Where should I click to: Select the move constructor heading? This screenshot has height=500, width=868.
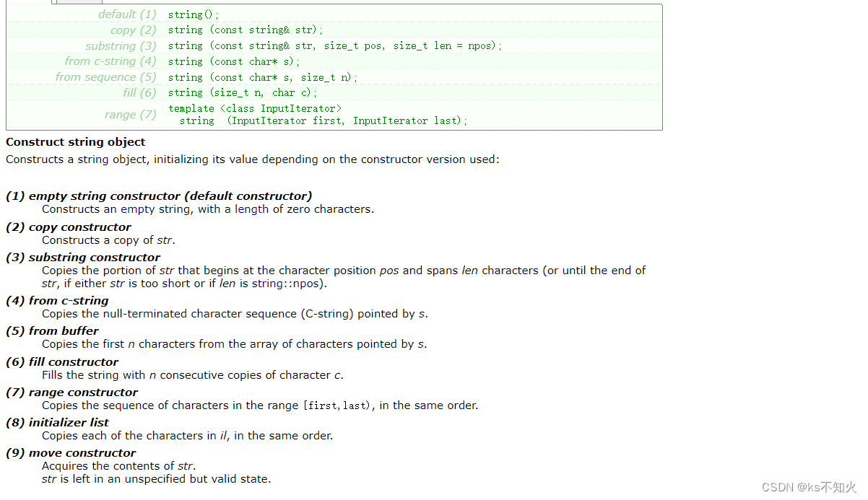tap(71, 453)
